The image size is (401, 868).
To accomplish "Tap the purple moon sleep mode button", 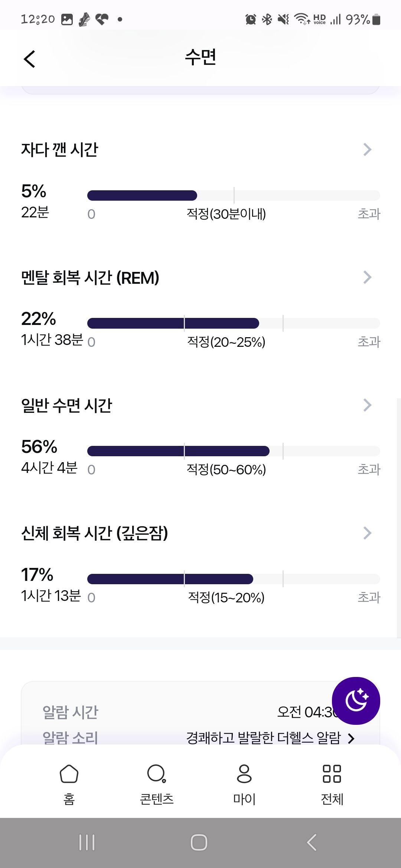I will (356, 701).
